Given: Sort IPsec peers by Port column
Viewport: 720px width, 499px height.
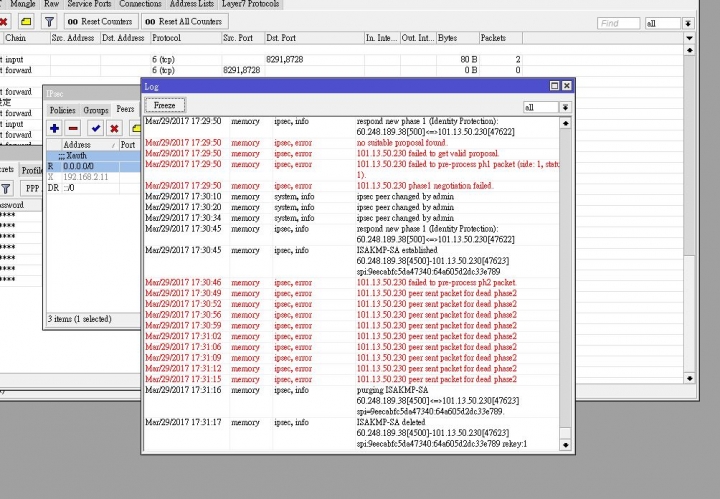Looking at the screenshot, I should pyautogui.click(x=130, y=145).
